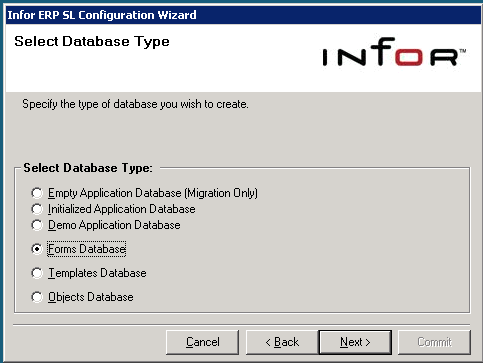483x363 pixels.
Task: Click the Infor logo
Action: (394, 52)
